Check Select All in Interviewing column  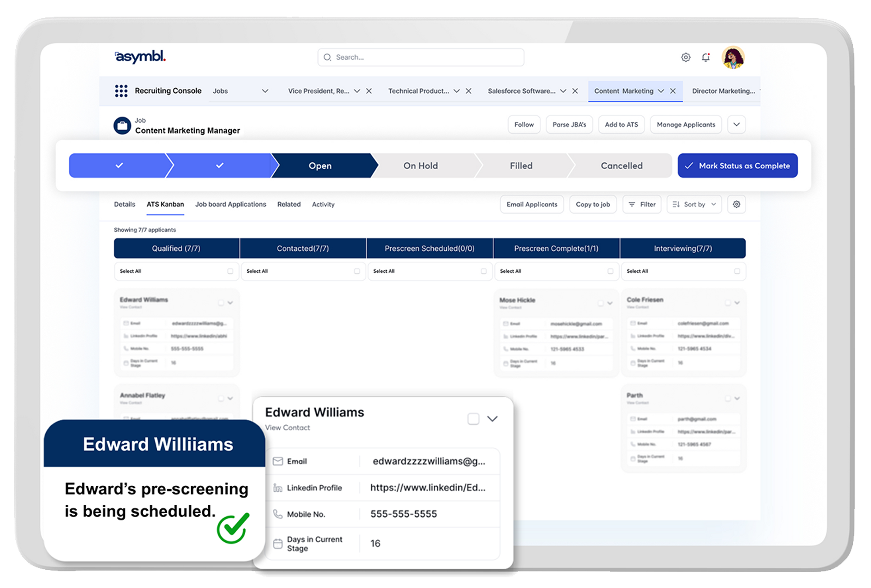(x=737, y=271)
